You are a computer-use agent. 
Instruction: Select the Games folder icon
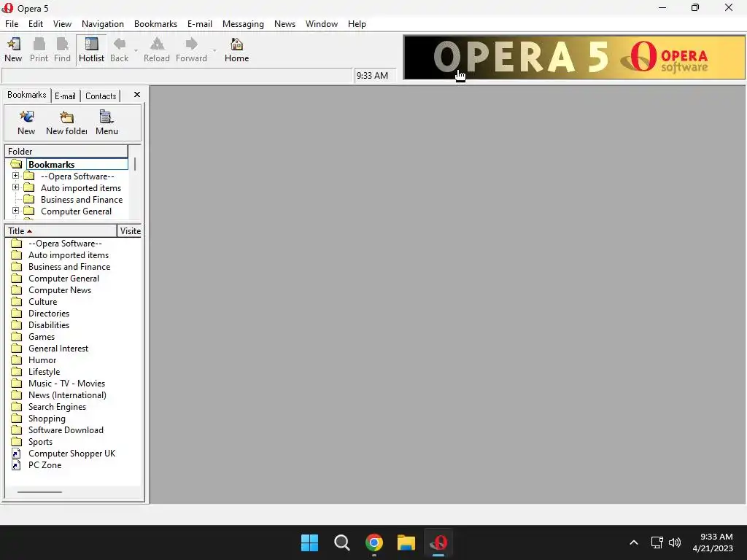coord(17,337)
